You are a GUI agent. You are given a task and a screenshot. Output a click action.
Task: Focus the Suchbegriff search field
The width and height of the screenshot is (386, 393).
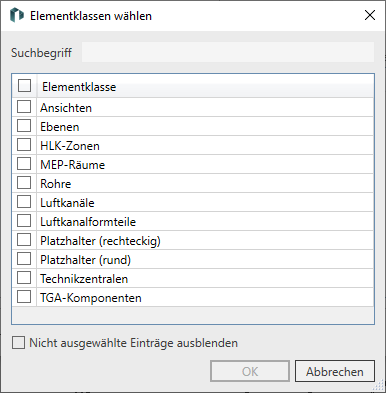click(228, 52)
